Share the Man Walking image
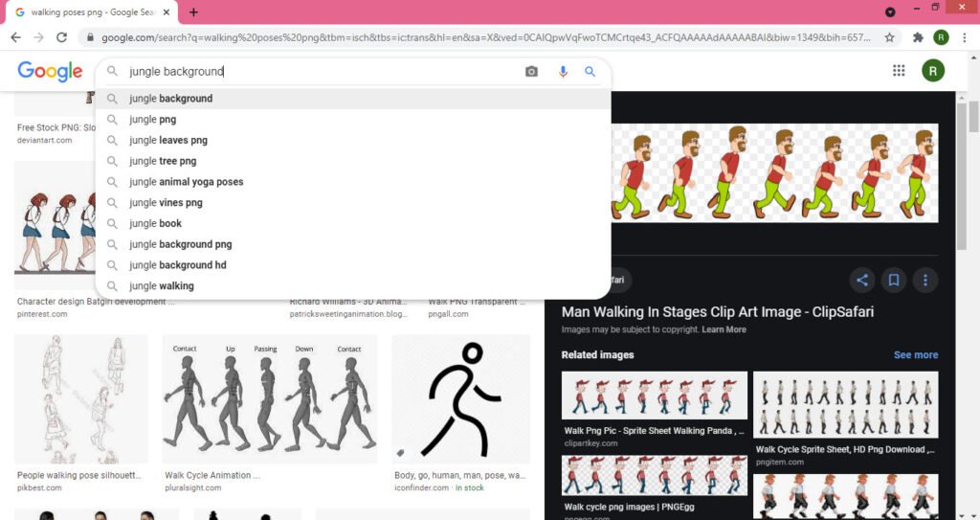Screen dimensions: 980x520 click(862, 280)
